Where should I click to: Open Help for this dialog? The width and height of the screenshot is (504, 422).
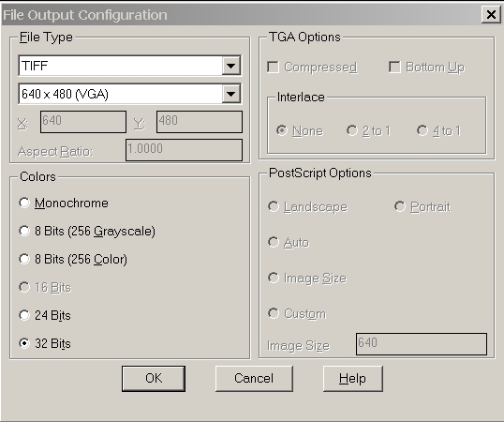click(x=352, y=379)
